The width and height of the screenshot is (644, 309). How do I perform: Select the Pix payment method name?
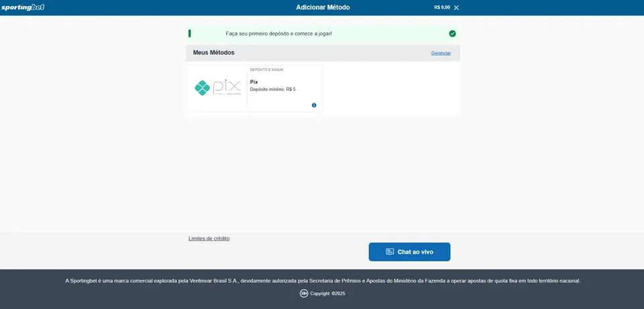254,82
